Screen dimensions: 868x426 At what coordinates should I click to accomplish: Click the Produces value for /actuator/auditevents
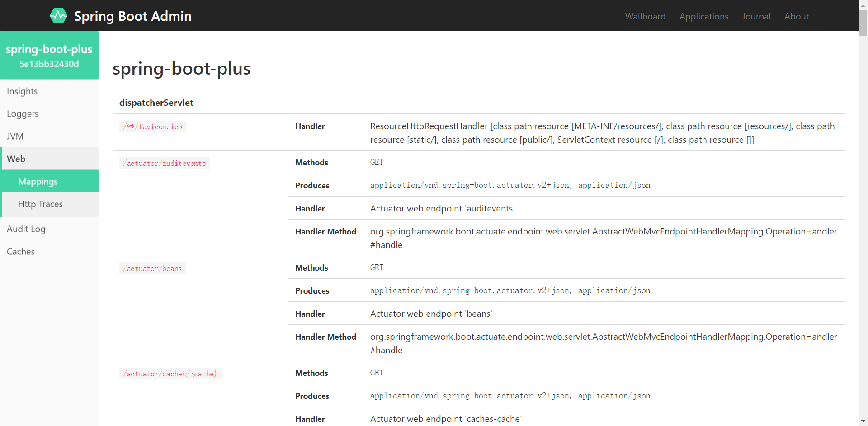click(x=510, y=185)
